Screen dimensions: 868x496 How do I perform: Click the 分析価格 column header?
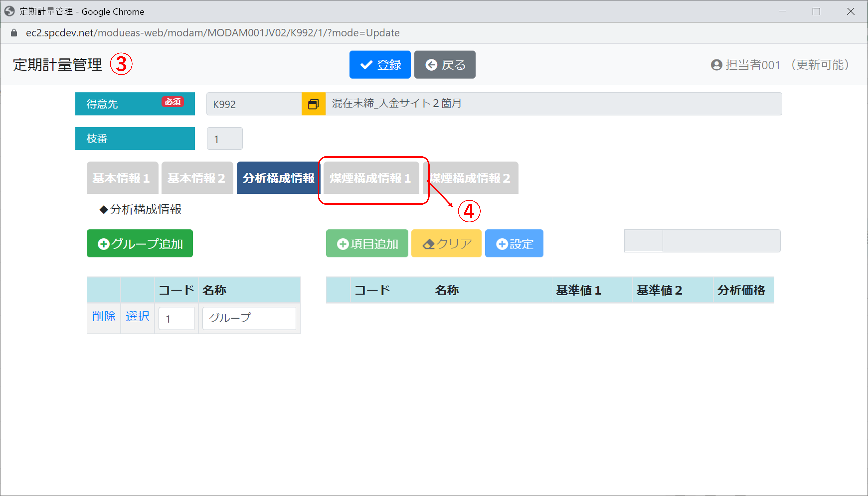[x=744, y=290]
